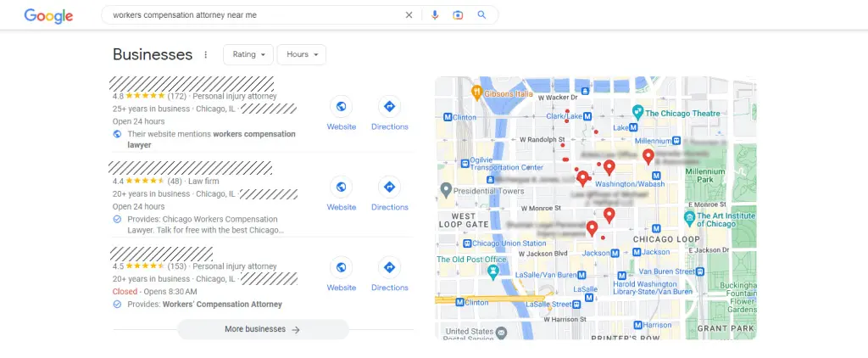This screenshot has width=868, height=358.
Task: Open the three-dot menu beside Businesses
Action: coord(206,55)
